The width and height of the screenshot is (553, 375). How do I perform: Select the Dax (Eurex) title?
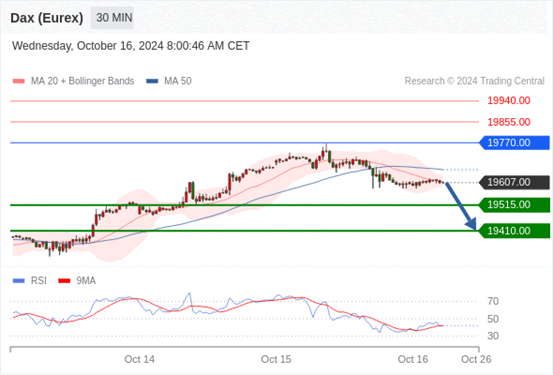coord(47,18)
